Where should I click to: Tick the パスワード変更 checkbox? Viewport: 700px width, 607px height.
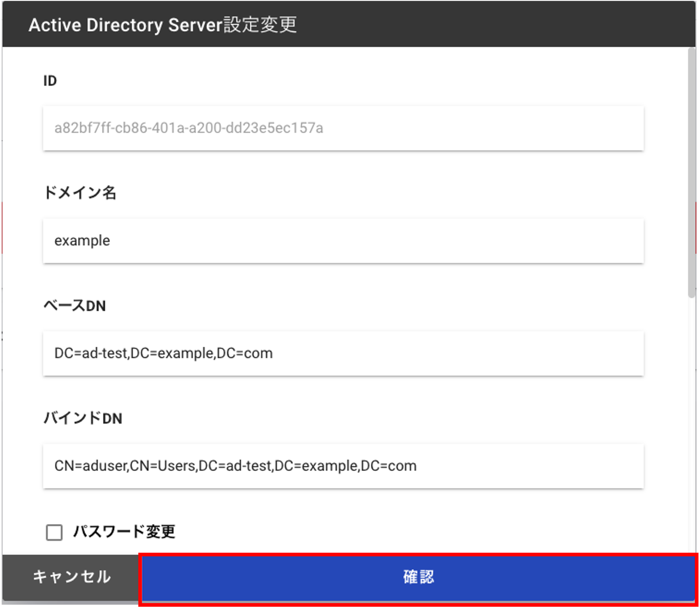pos(54,532)
